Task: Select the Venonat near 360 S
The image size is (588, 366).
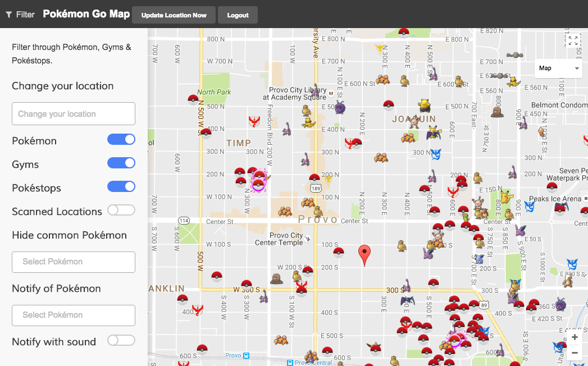Action: pos(560,304)
